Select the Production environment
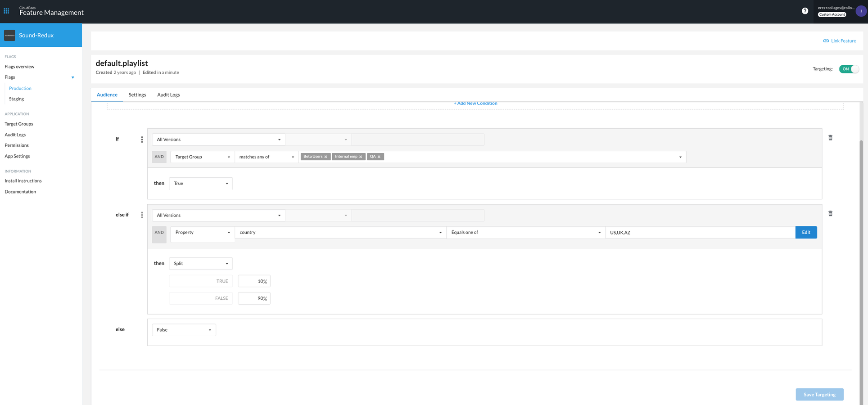Screen dimensions: 868x405 pyautogui.click(x=20, y=88)
